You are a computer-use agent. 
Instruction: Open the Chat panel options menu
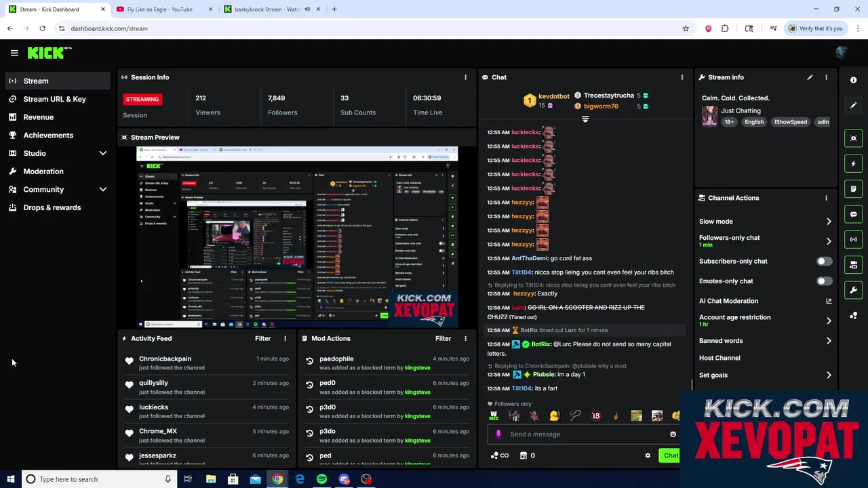[682, 77]
